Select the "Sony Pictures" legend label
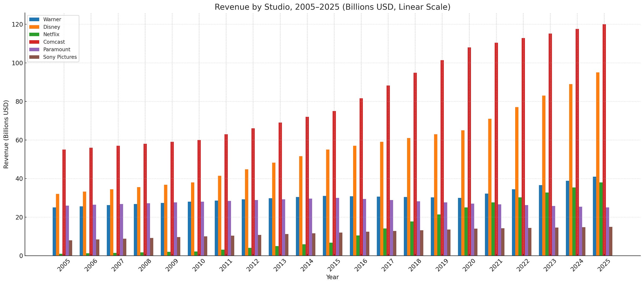This screenshot has height=284, width=644. 60,57
